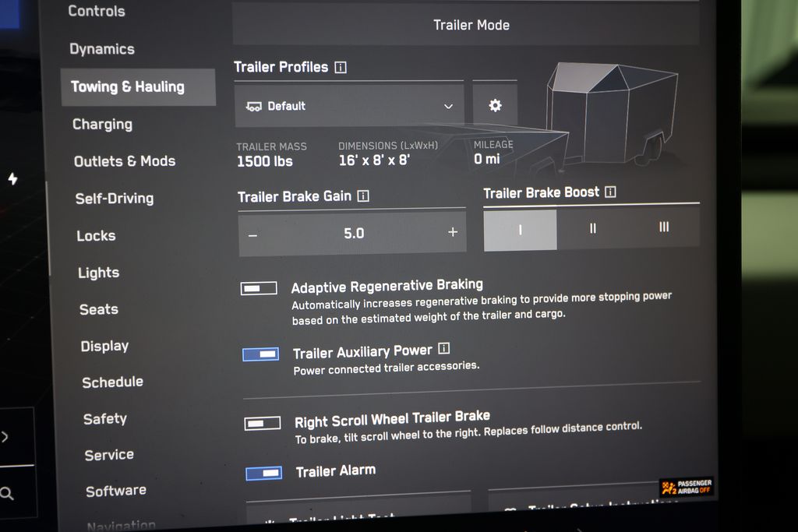Turn off Trailer Alarm toggle
798x532 pixels.
click(x=264, y=473)
